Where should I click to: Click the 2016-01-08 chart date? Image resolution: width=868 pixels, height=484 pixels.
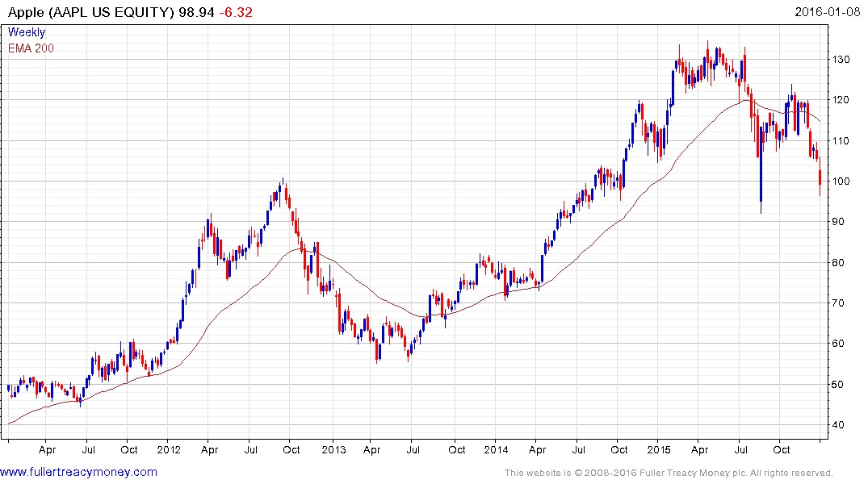pos(826,13)
